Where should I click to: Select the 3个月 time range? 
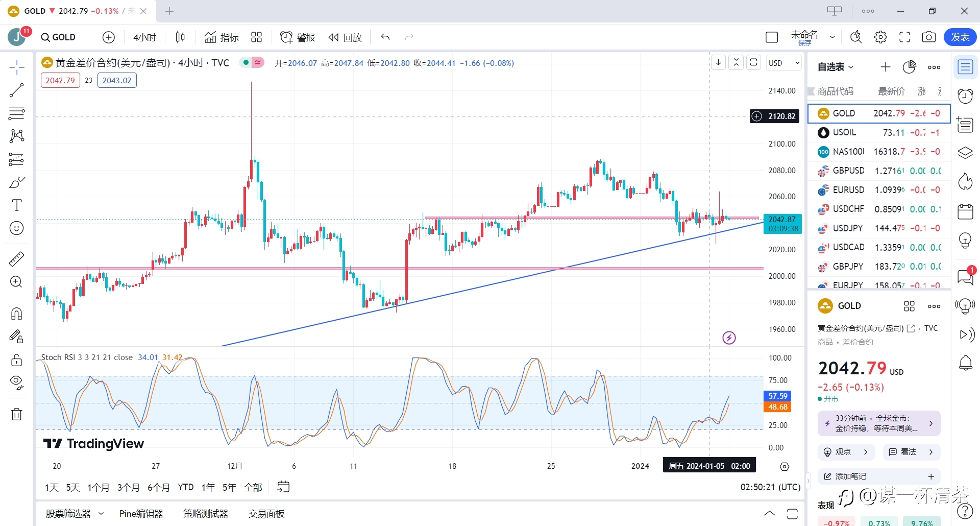tap(128, 487)
